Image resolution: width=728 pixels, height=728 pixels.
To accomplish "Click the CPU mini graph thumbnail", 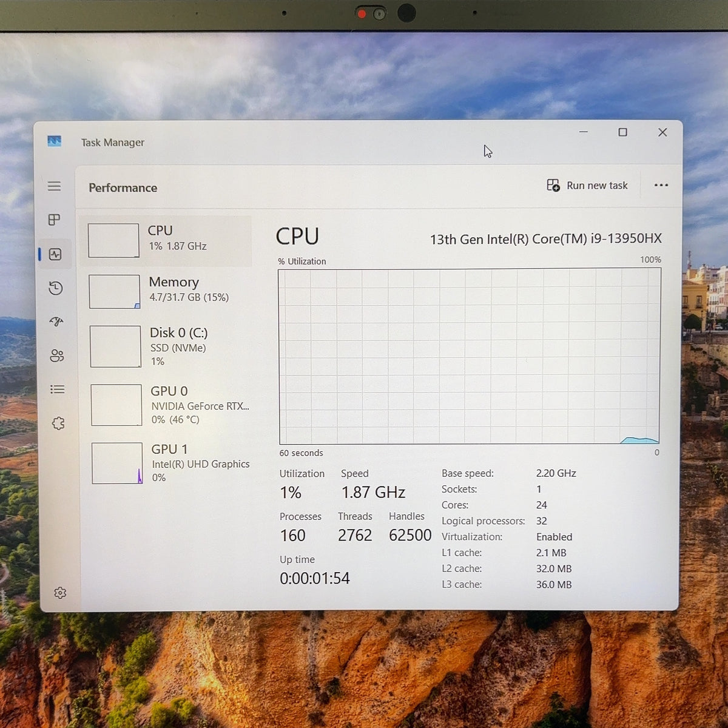I will (x=113, y=241).
